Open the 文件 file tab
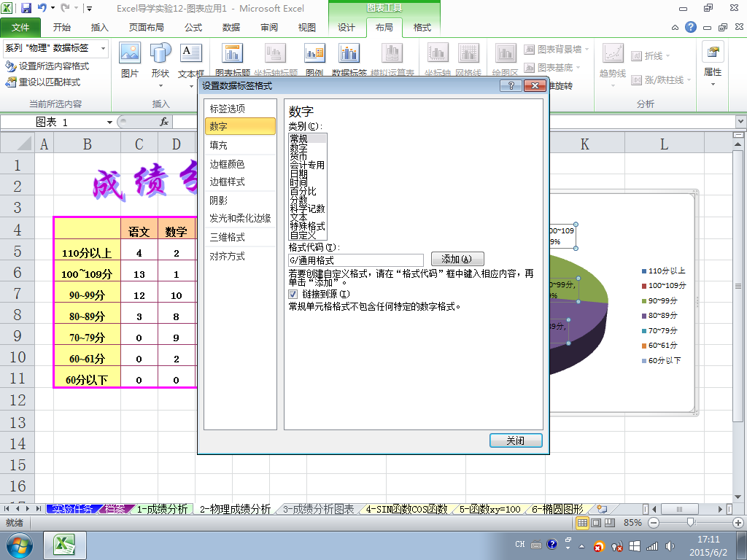 (x=20, y=28)
